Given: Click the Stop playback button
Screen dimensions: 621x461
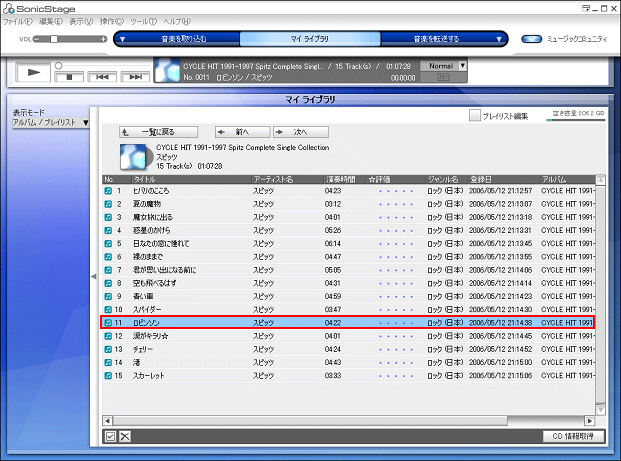Looking at the screenshot, I should point(69,77).
